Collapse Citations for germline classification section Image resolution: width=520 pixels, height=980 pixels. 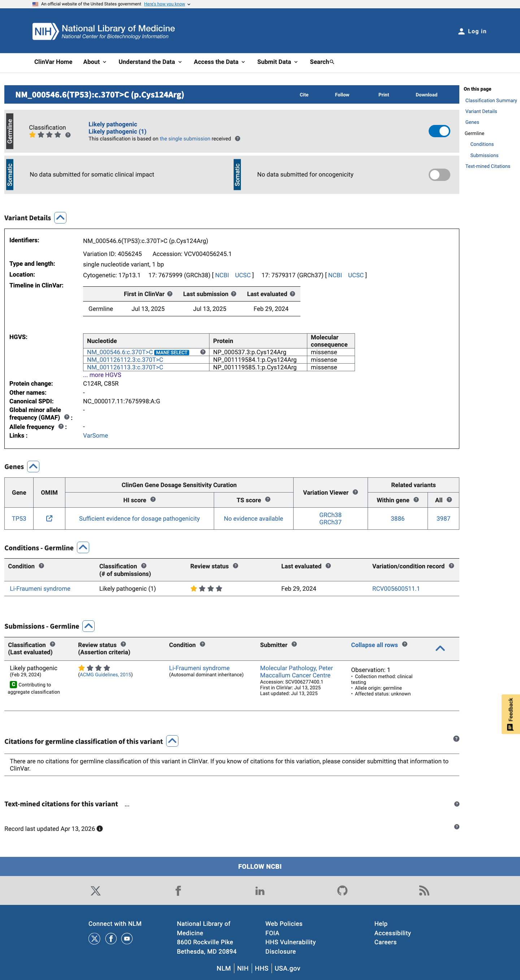pyautogui.click(x=172, y=741)
